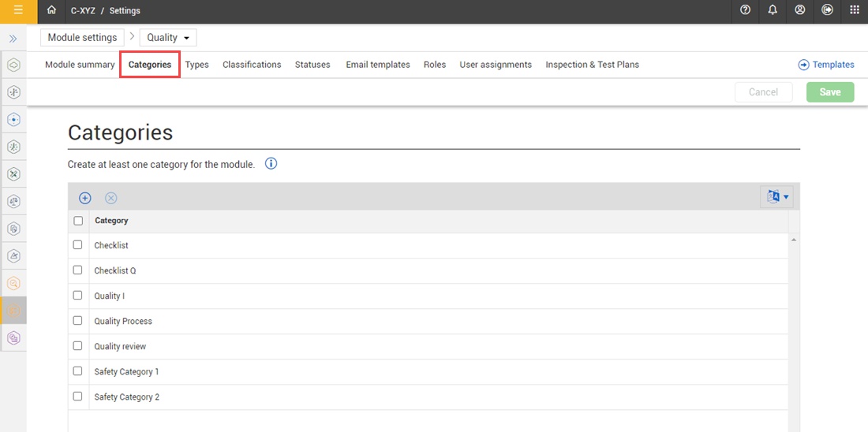868x432 pixels.
Task: Go to the home icon
Action: [x=51, y=10]
